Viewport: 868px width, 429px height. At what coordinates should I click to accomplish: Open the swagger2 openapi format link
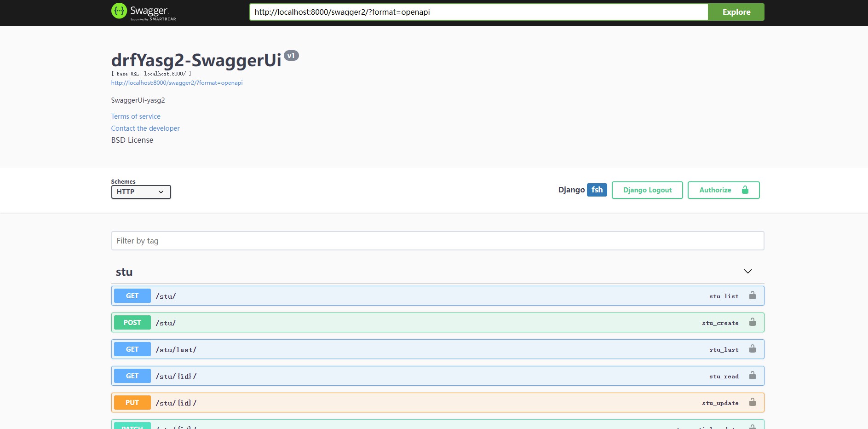pyautogui.click(x=177, y=83)
